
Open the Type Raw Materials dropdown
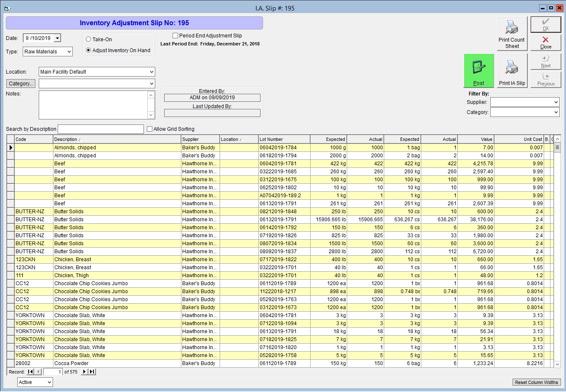(x=48, y=52)
